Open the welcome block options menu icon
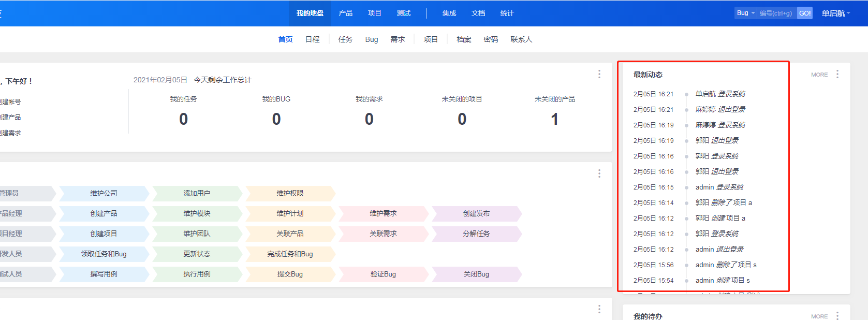868x320 pixels. (x=599, y=74)
